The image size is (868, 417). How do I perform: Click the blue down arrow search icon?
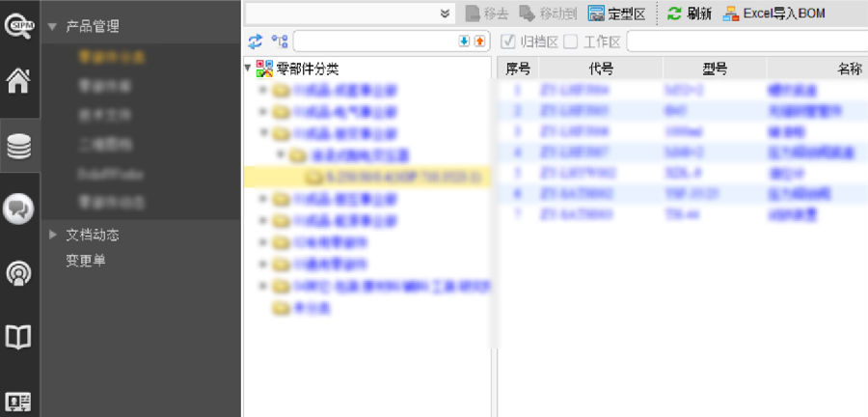pyautogui.click(x=464, y=42)
